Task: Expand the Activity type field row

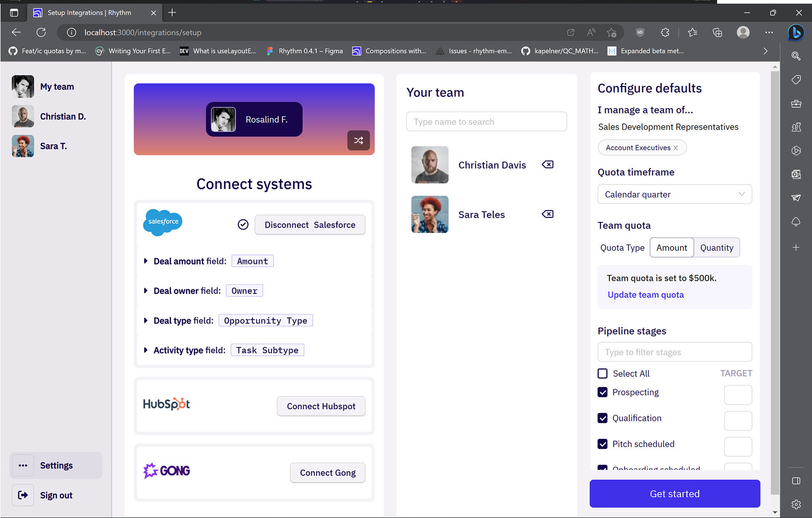Action: (145, 350)
